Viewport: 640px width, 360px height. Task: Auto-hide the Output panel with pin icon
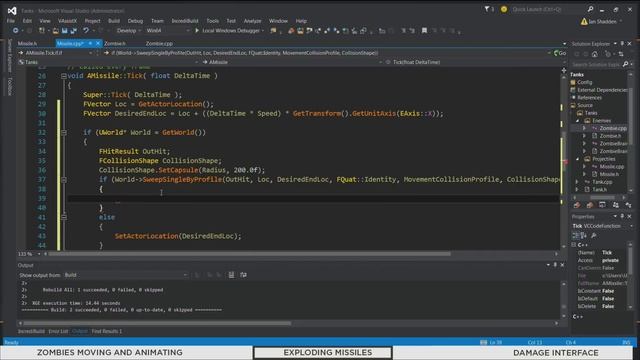(555, 265)
